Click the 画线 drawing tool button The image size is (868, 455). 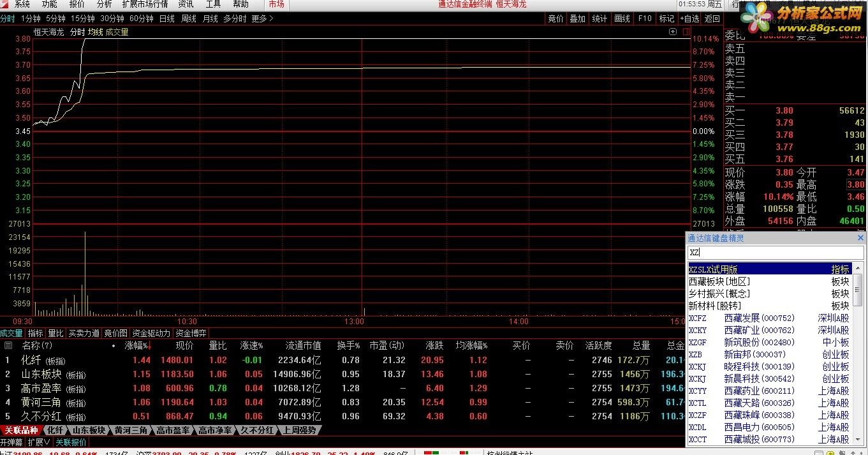622,19
